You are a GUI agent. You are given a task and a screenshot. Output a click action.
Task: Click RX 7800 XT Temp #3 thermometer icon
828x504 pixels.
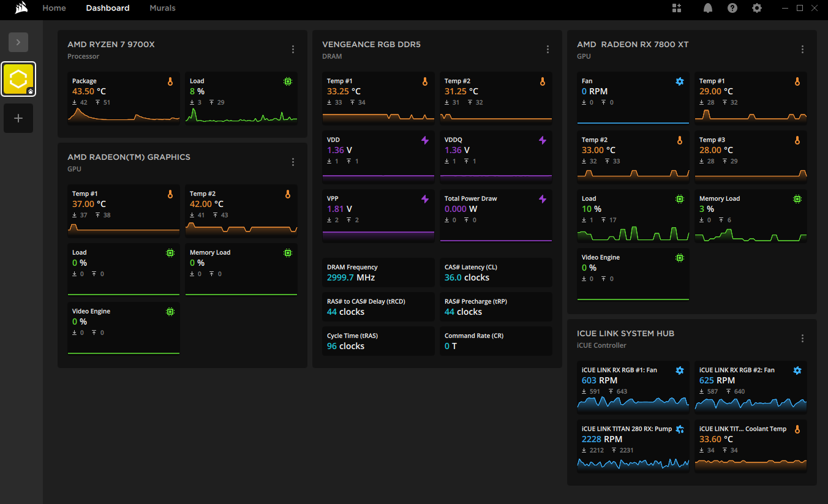(x=797, y=140)
